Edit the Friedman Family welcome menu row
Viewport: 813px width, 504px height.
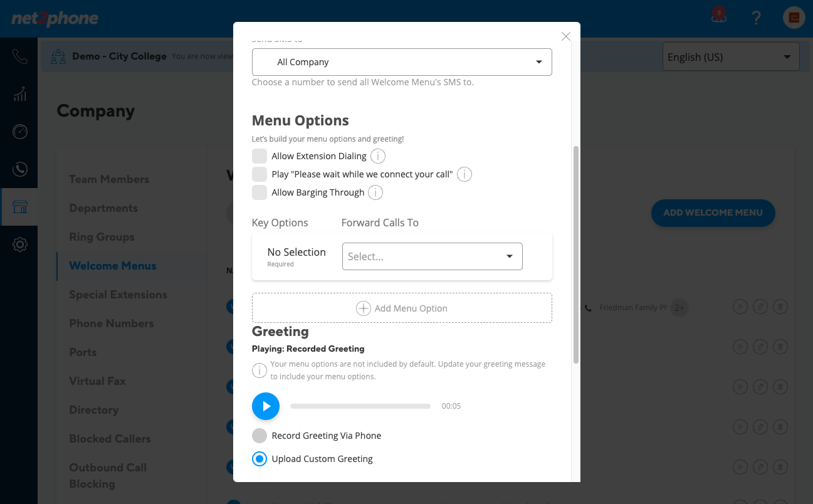[x=760, y=307]
